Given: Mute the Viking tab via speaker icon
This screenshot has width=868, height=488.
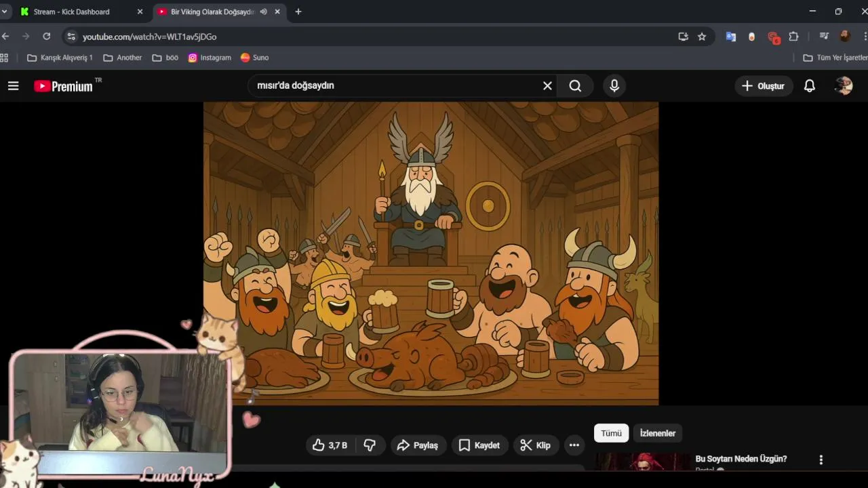Looking at the screenshot, I should 263,12.
